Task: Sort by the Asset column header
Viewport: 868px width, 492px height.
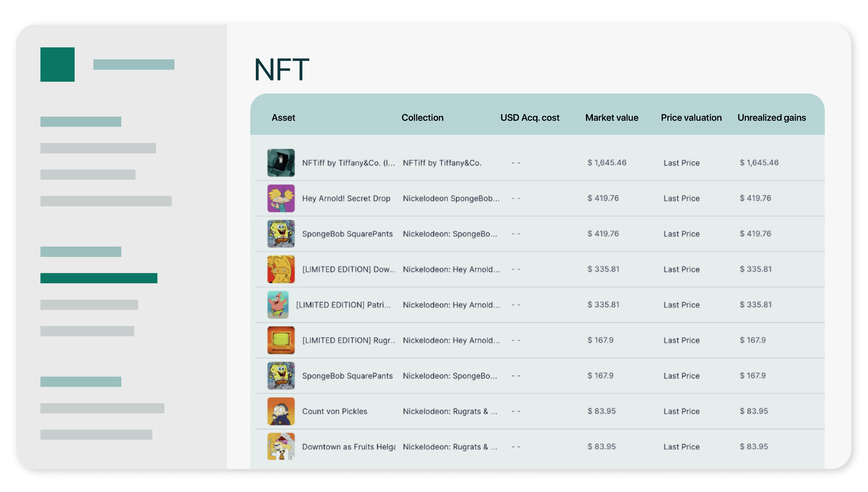Action: coord(283,118)
